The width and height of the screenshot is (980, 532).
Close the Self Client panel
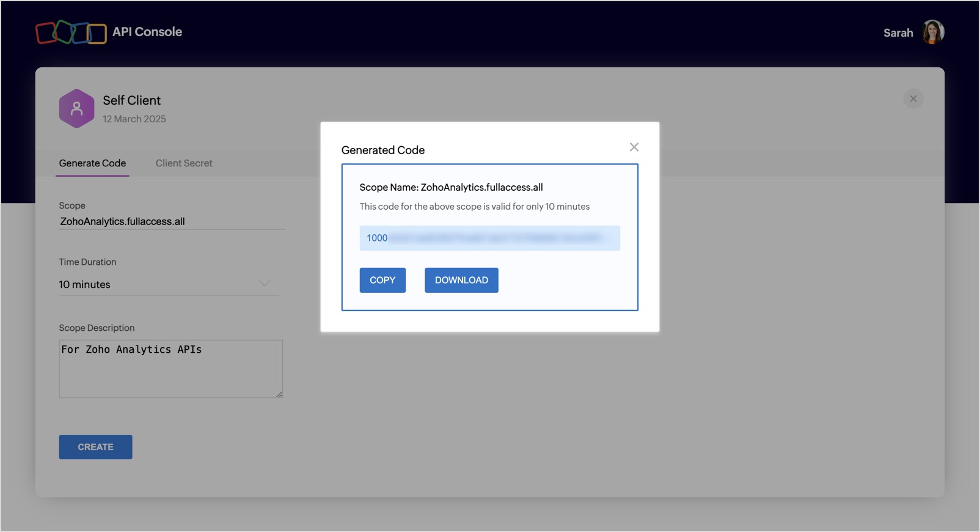[x=913, y=98]
